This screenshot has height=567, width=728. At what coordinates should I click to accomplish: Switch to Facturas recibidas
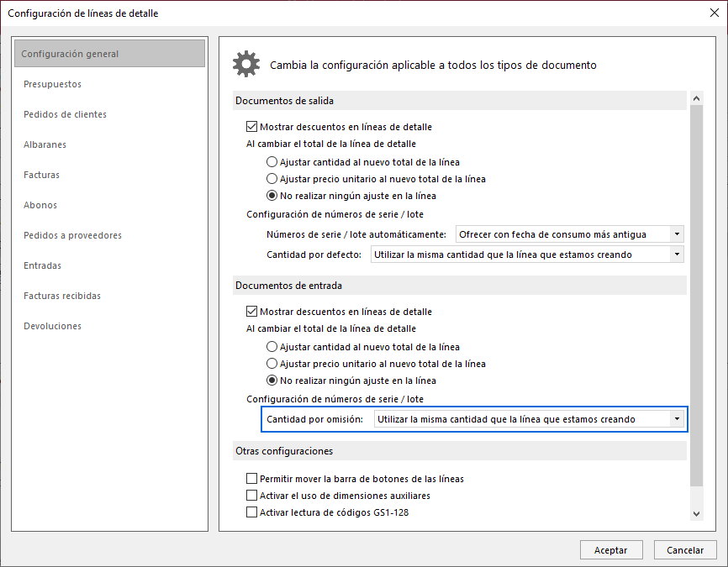(62, 296)
